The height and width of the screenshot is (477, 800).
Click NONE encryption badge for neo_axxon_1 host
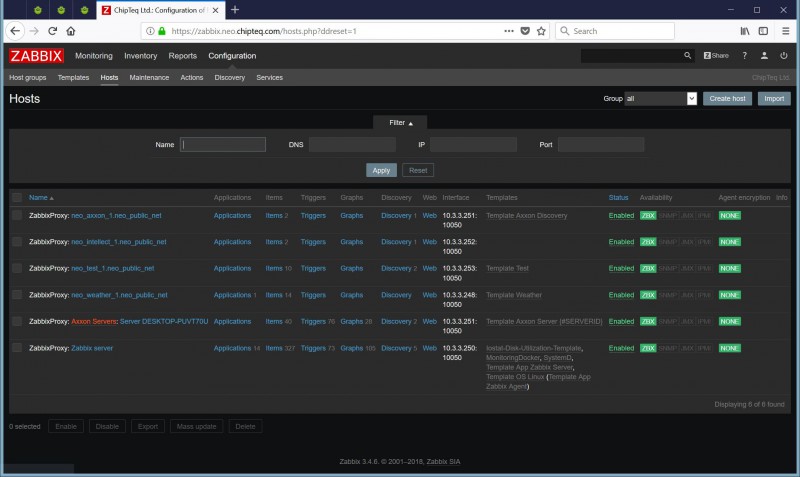pos(730,216)
